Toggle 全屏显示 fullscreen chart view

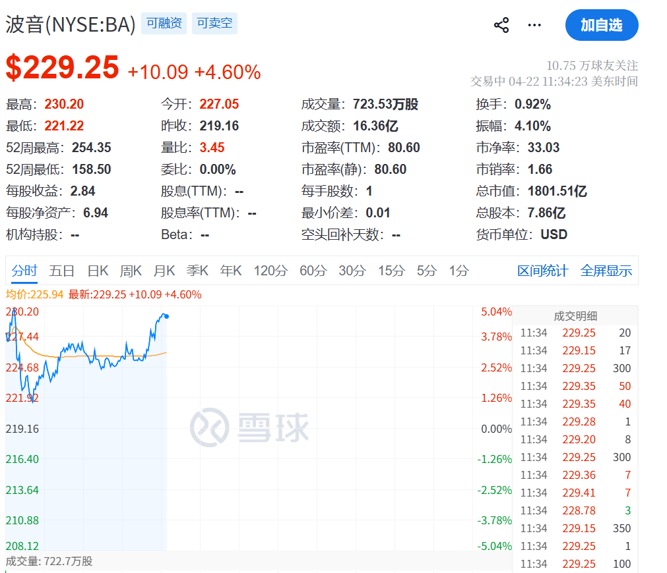coord(606,270)
